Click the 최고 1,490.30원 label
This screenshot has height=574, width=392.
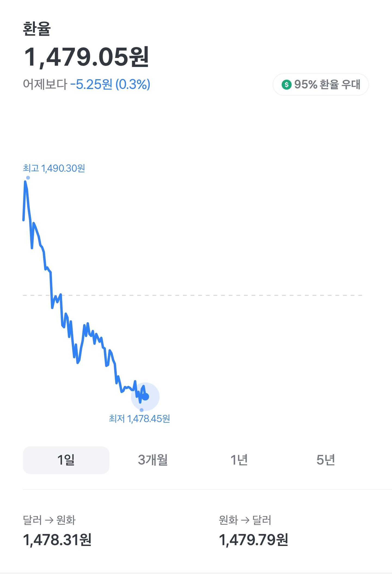click(x=54, y=168)
